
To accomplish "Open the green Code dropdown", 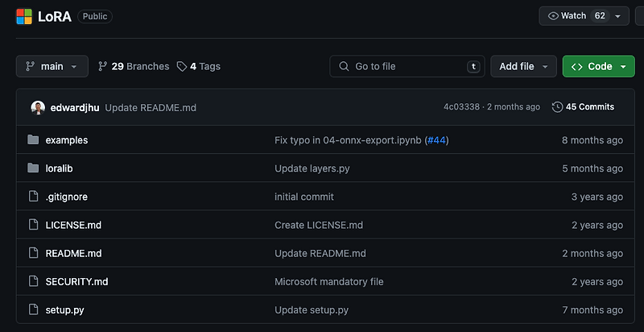I will [598, 66].
